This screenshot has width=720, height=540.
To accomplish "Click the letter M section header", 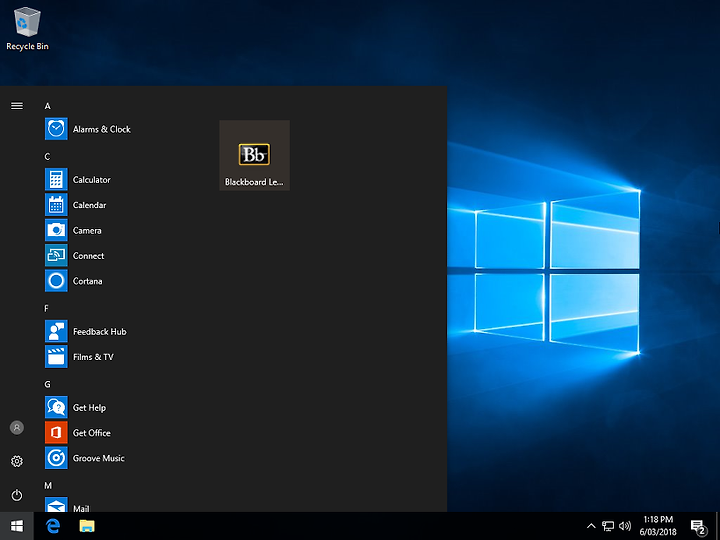I will coord(48,485).
